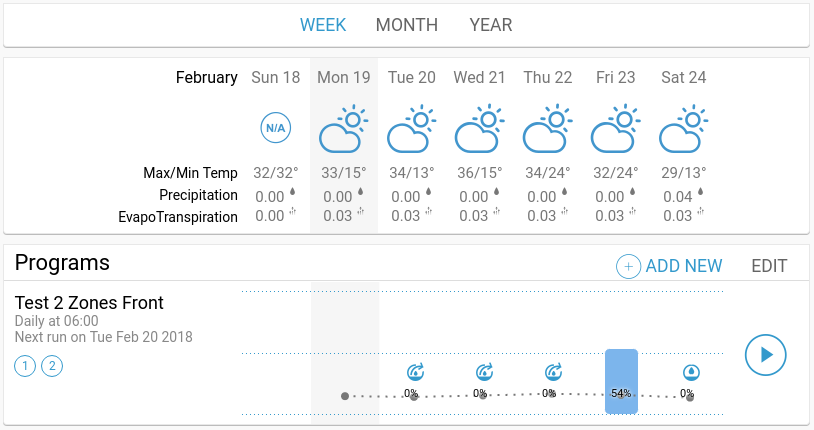This screenshot has height=430, width=814.
Task: Click EDIT in Programs header
Action: (769, 266)
